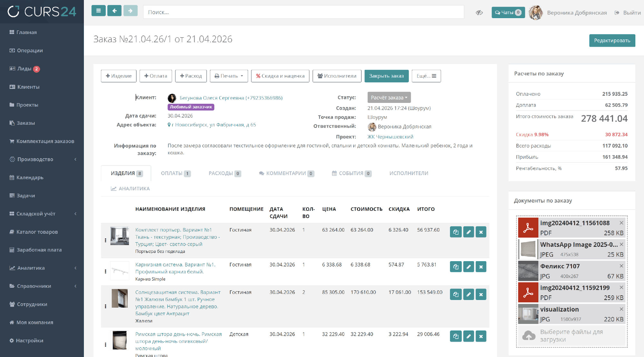Delete the Солнцезащитная система item row
The height and width of the screenshot is (357, 644).
[481, 294]
